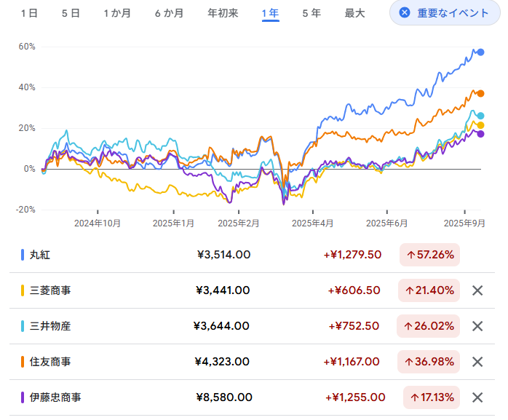508x420 pixels.
Task: Open the 伊藤忠商事 stock row
Action: point(252,397)
